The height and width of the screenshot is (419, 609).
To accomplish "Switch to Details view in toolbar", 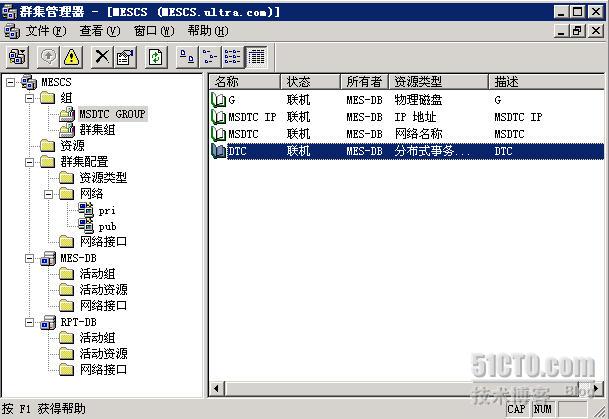I will coord(255,57).
